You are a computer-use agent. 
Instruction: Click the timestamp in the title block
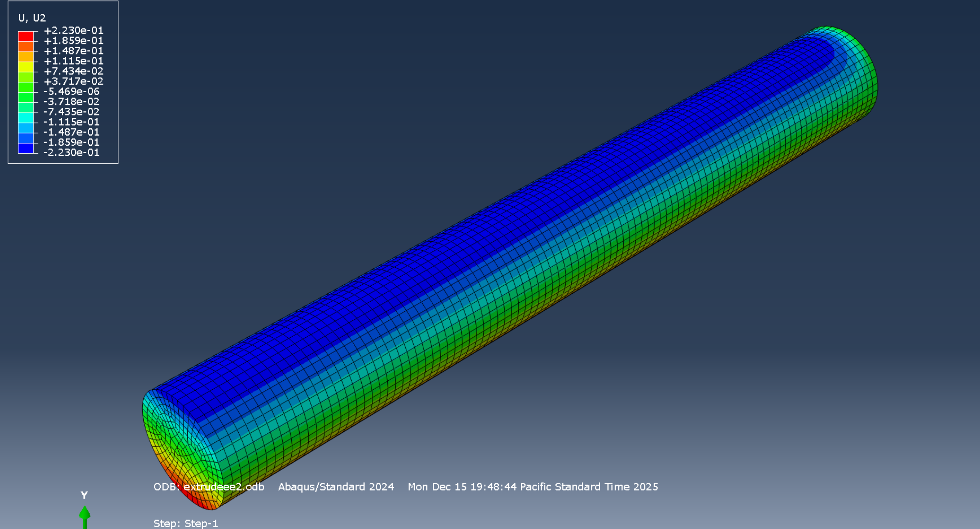pos(533,487)
